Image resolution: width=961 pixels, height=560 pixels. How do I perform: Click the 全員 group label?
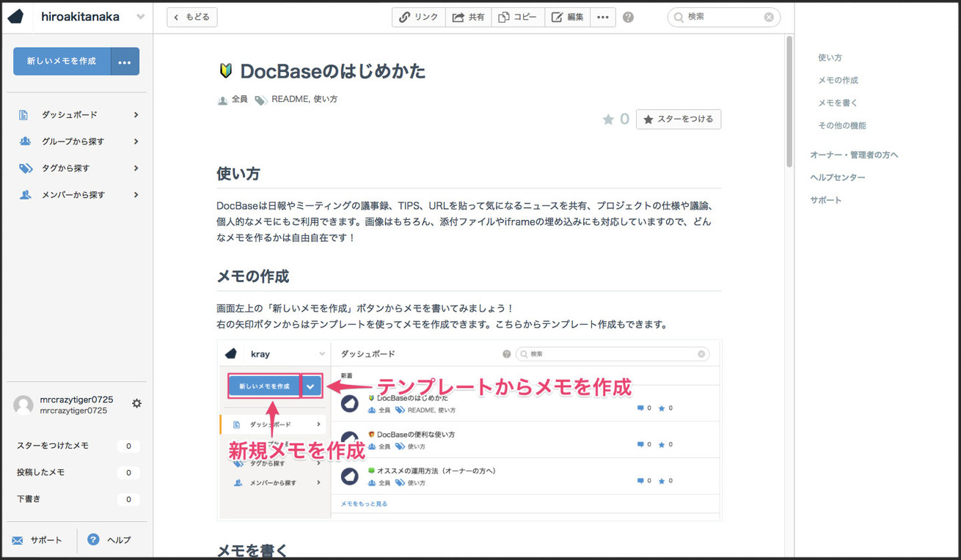[x=240, y=99]
